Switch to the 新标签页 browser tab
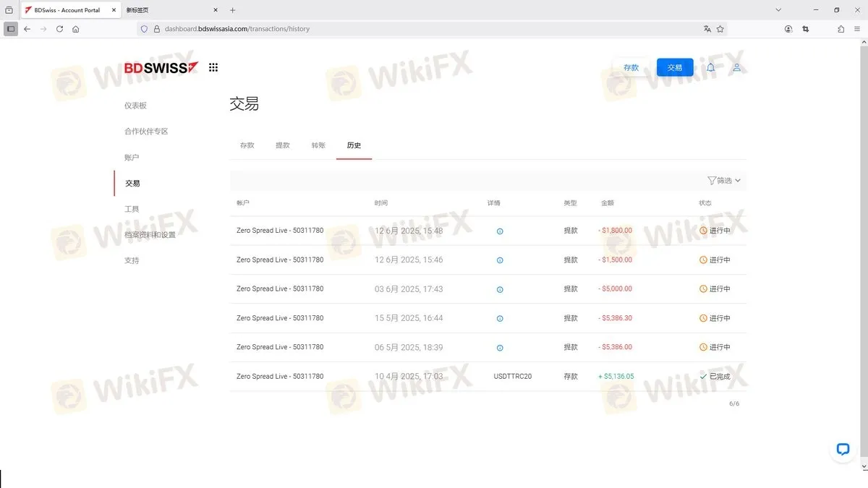The height and width of the screenshot is (488, 868). pos(172,10)
